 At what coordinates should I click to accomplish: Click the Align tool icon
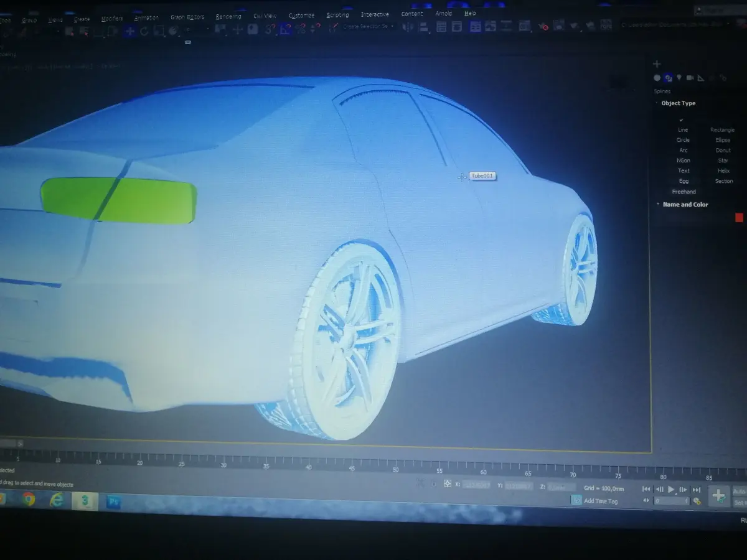(423, 27)
